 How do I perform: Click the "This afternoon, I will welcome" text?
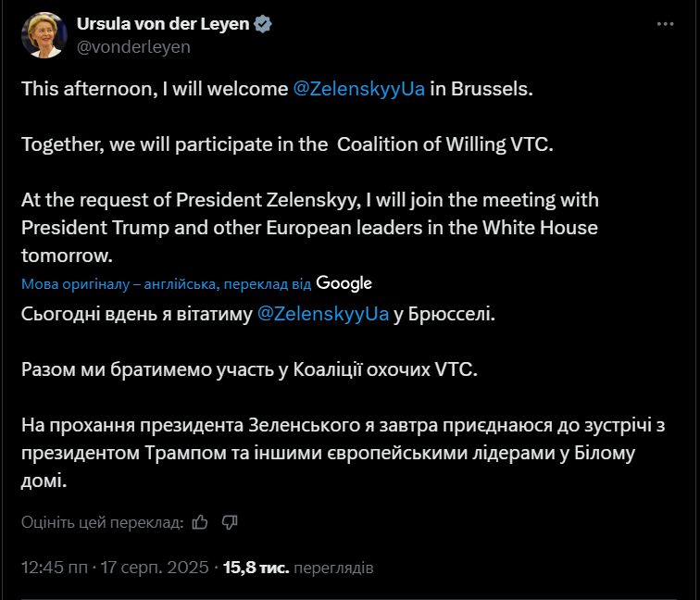click(x=154, y=91)
